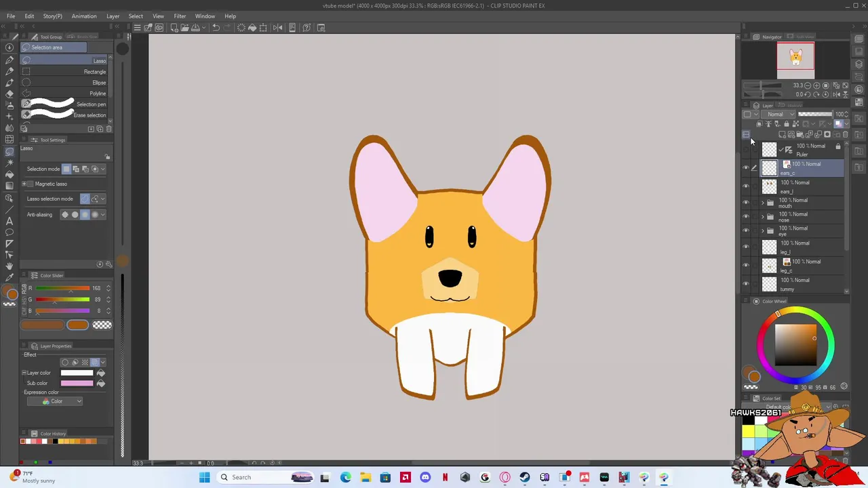
Task: Toggle visibility of the tummy layer
Action: [x=746, y=284]
